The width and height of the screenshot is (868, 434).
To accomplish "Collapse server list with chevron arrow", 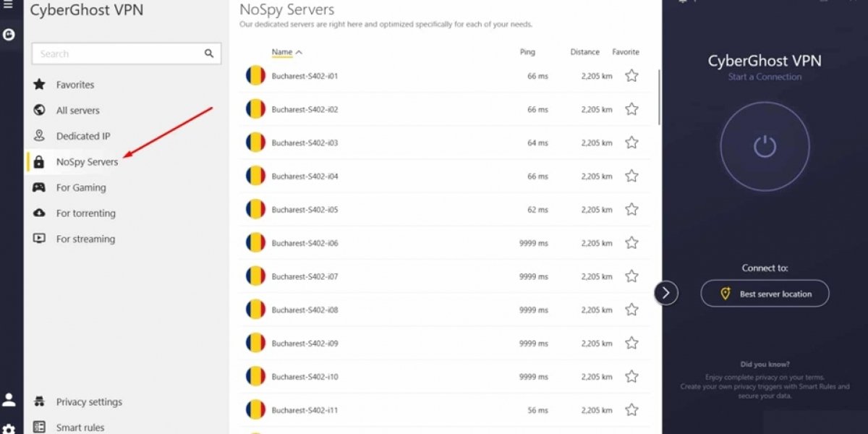I will tap(666, 293).
